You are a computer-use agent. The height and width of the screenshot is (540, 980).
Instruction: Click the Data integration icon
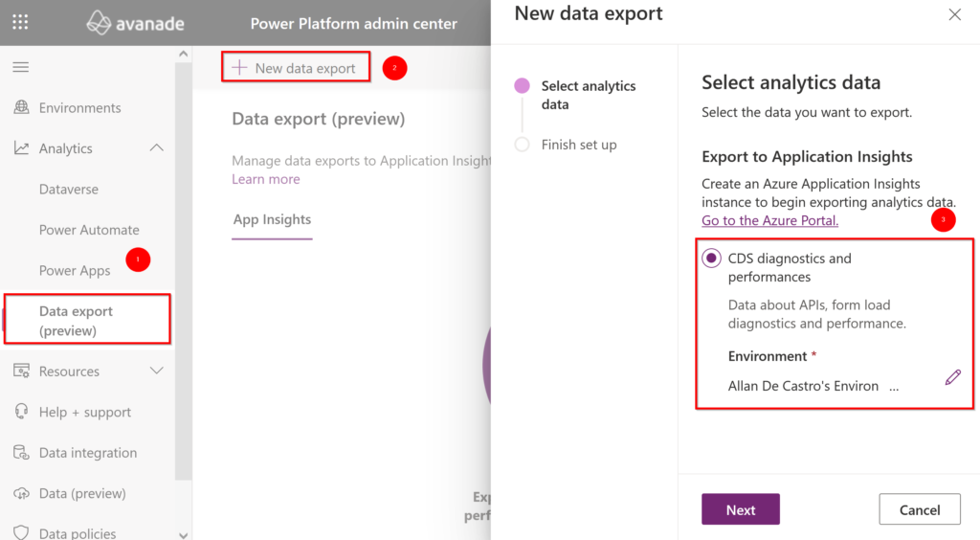pyautogui.click(x=21, y=453)
